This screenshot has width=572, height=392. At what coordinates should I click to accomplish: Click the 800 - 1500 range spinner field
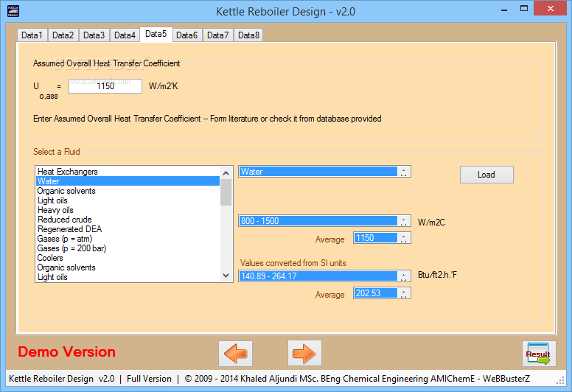324,221
